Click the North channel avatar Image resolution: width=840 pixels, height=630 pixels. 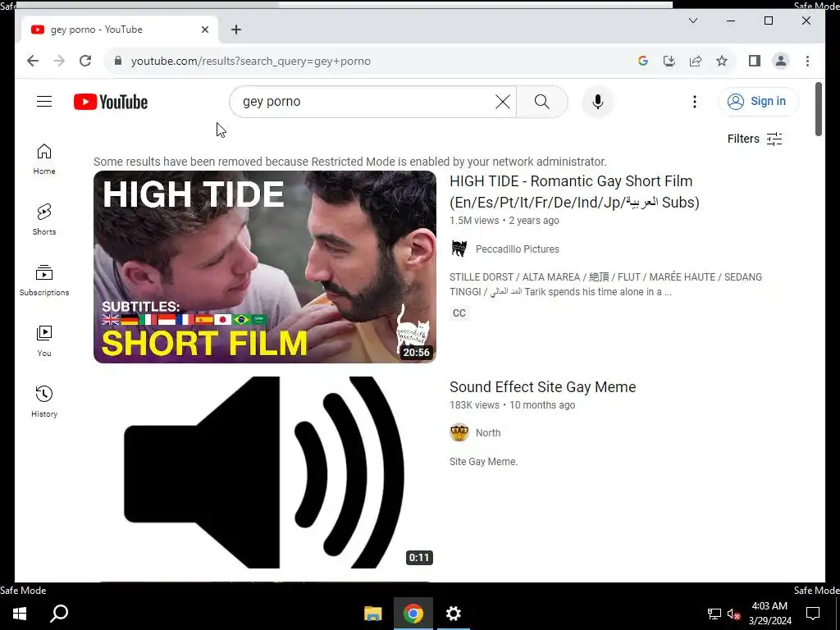(x=459, y=432)
